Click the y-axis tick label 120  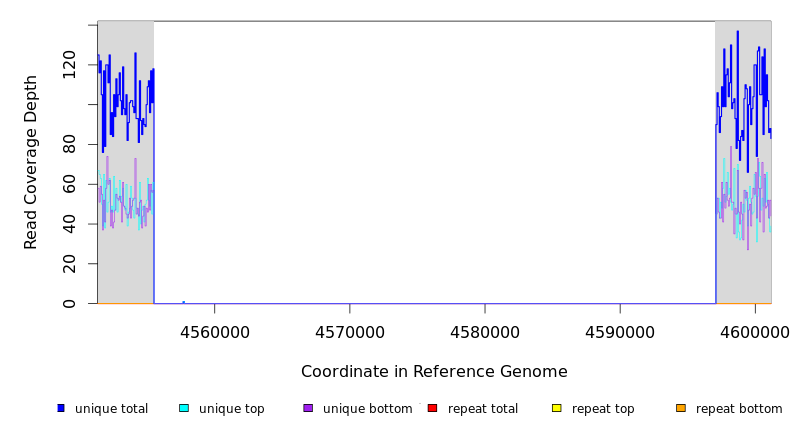click(x=69, y=66)
